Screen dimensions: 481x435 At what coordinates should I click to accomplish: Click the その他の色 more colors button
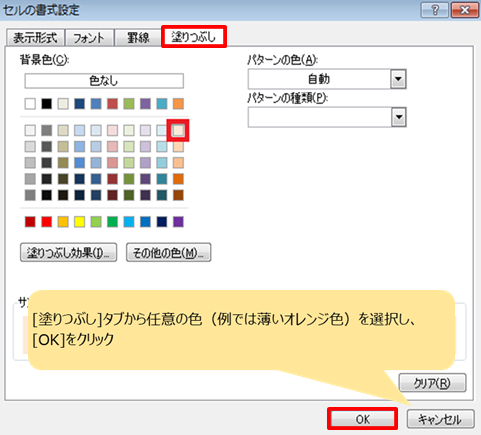(168, 253)
